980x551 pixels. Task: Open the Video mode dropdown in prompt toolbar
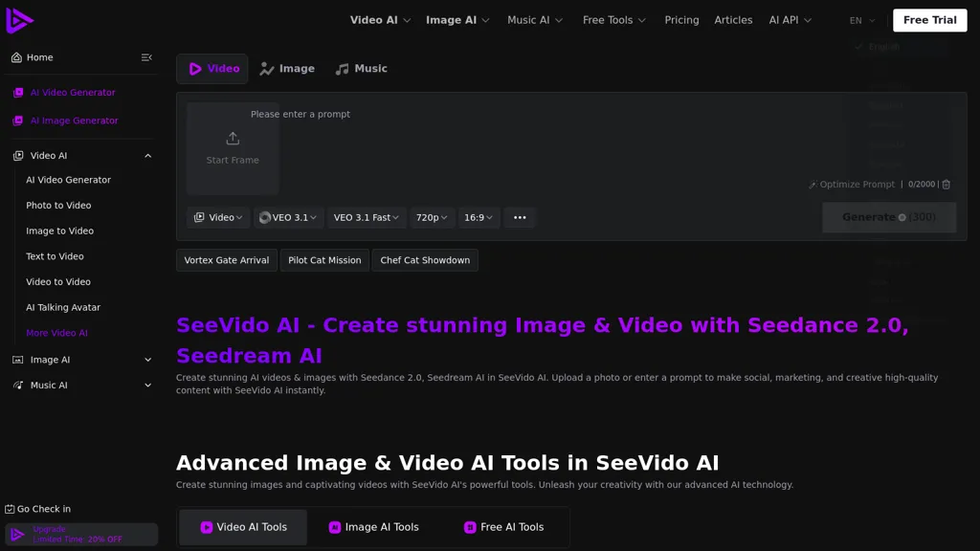point(218,217)
